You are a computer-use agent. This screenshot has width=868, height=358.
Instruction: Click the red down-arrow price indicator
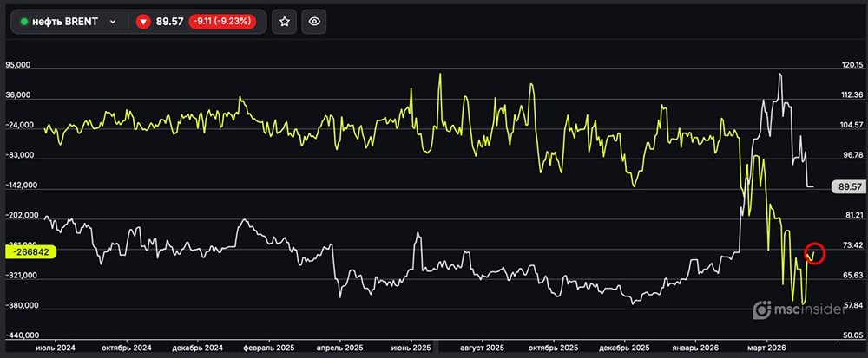143,22
